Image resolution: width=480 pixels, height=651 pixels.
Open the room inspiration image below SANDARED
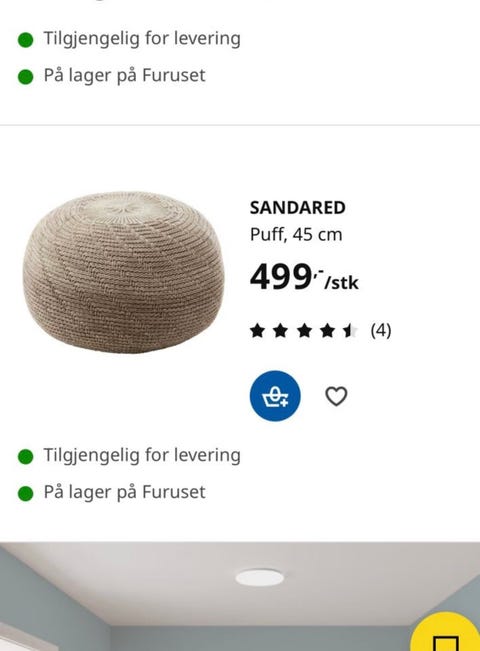(240, 596)
